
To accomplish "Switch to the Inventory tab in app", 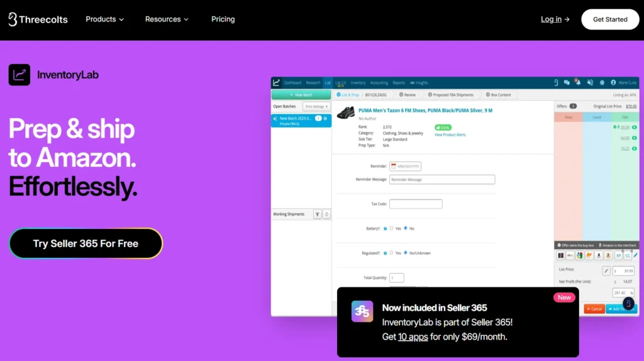I will point(358,83).
